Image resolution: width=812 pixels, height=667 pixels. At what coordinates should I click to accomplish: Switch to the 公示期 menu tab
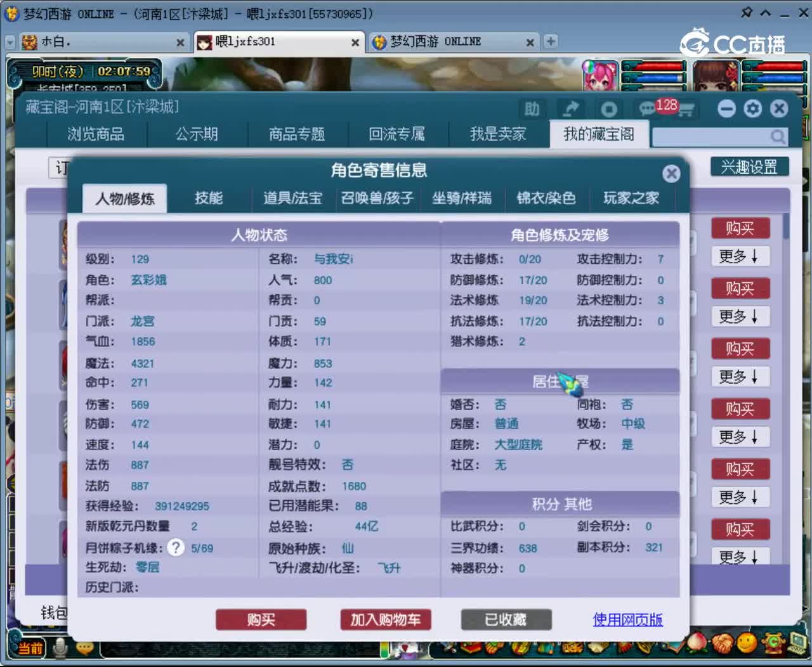[197, 134]
